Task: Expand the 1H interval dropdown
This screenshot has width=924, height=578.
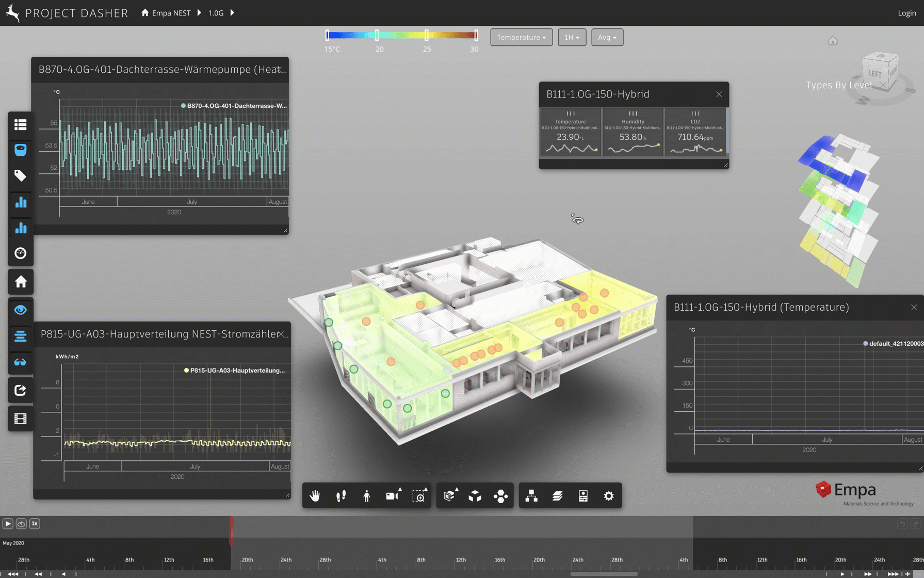Action: [x=572, y=37]
